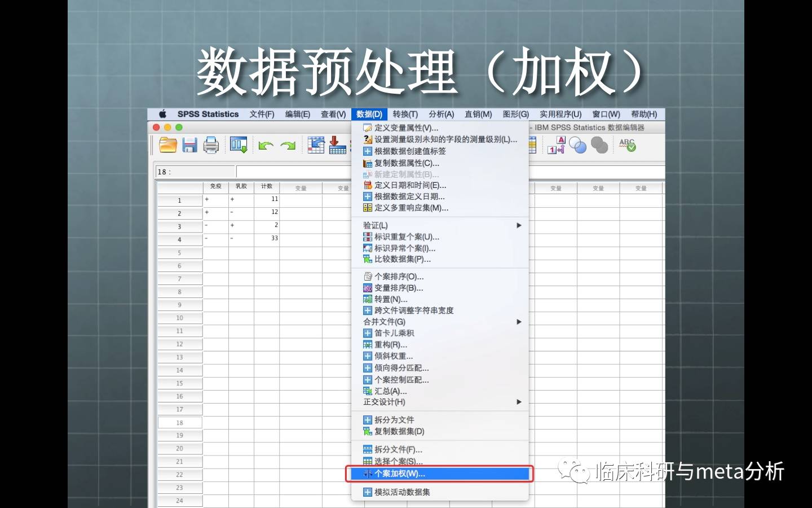
Task: Select row header number 1
Action: point(180,200)
